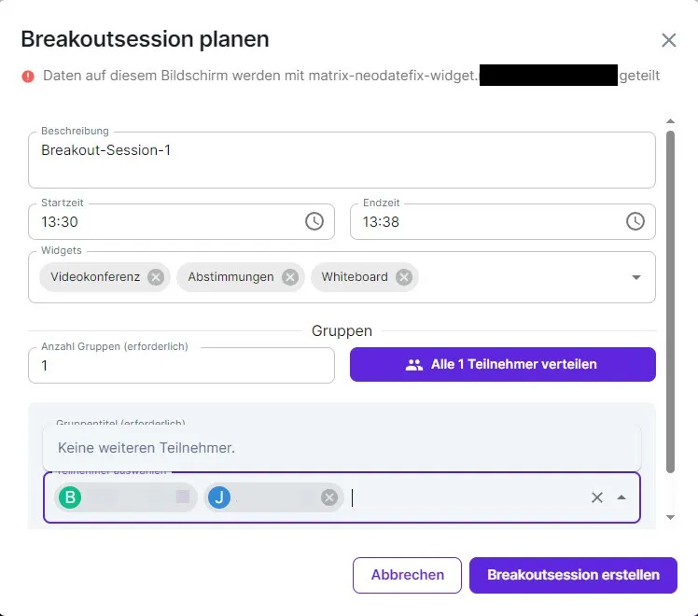Remove participant J from the group

click(x=328, y=497)
